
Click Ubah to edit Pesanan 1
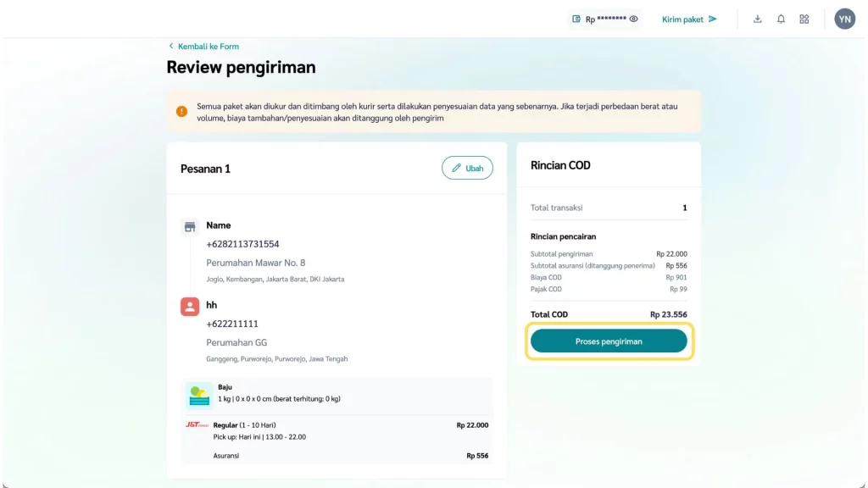pos(467,168)
